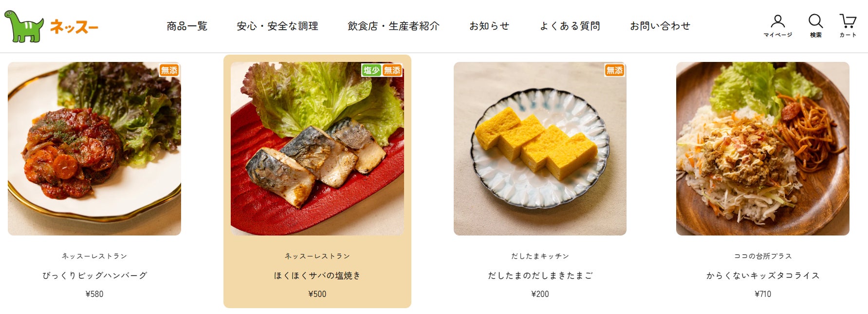Open the カート shopping cart icon

pos(848,26)
